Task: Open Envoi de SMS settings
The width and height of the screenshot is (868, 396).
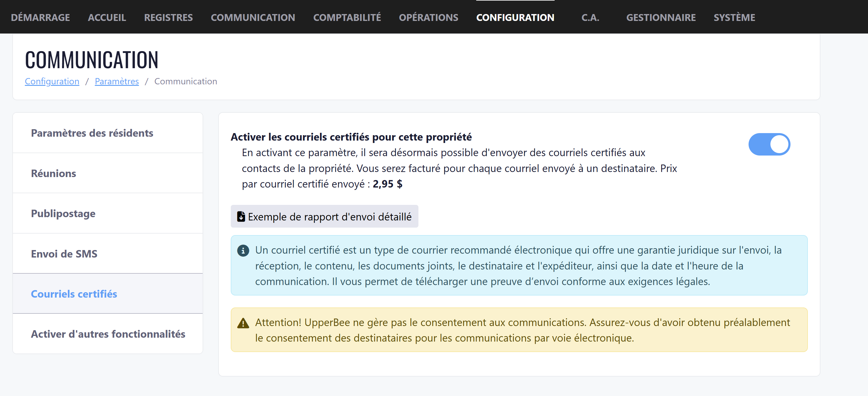Action: tap(64, 254)
